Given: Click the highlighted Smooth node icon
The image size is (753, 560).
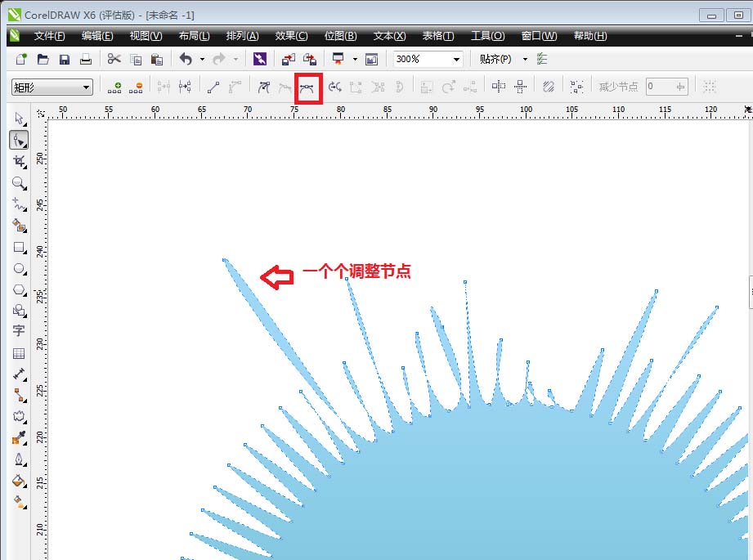Looking at the screenshot, I should tap(308, 86).
